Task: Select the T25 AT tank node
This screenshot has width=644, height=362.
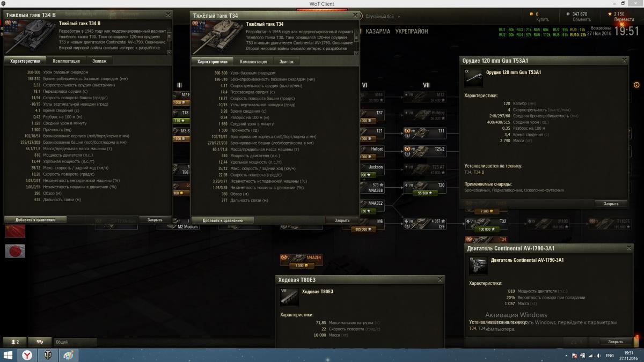Action: pyautogui.click(x=425, y=169)
